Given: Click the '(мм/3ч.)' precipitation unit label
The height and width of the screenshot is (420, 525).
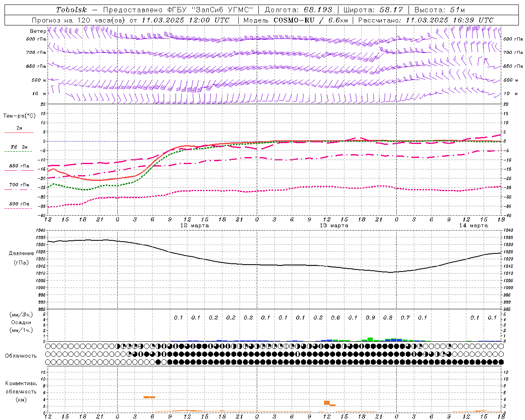Looking at the screenshot, I should (x=21, y=315).
